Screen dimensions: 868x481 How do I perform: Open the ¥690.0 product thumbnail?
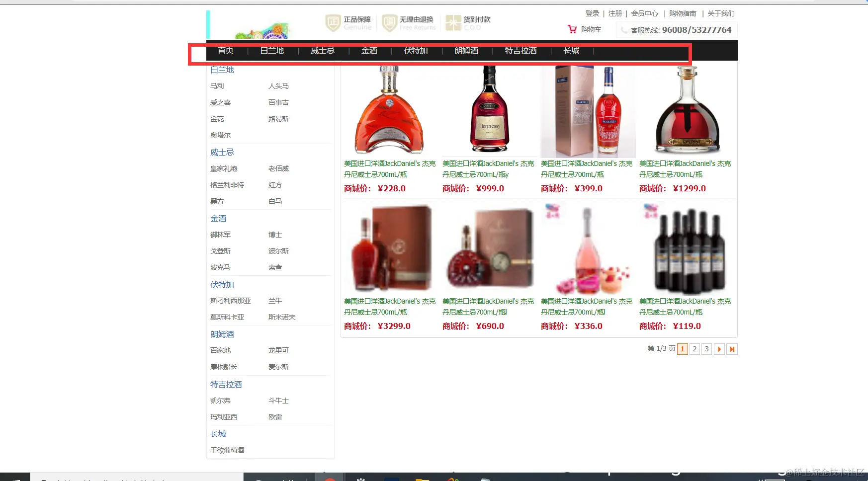(489, 249)
